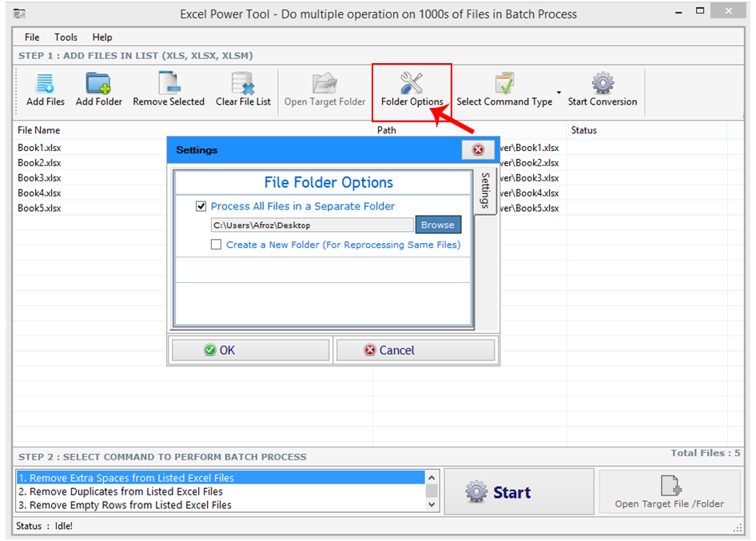This screenshot has width=756, height=541.
Task: Click the Path column header
Action: click(469, 130)
